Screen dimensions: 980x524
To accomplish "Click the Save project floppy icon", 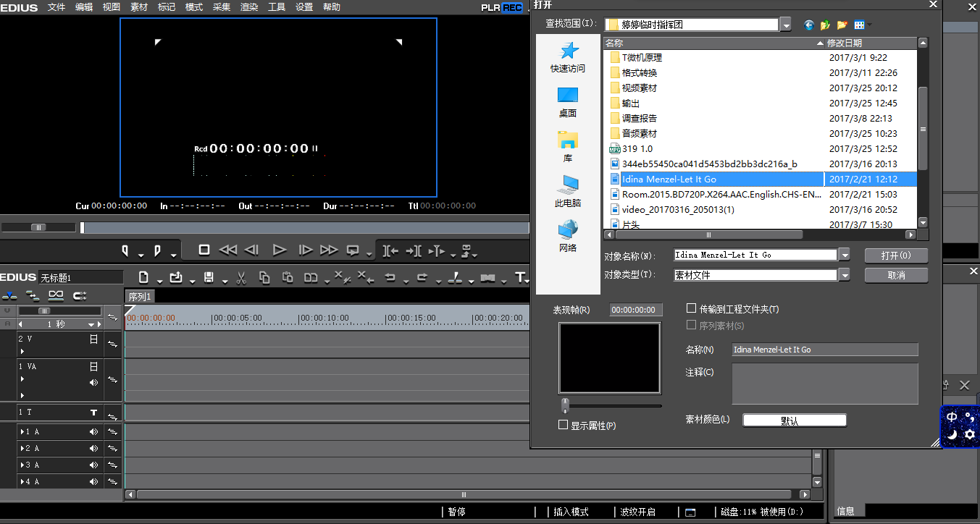I will click(x=209, y=277).
